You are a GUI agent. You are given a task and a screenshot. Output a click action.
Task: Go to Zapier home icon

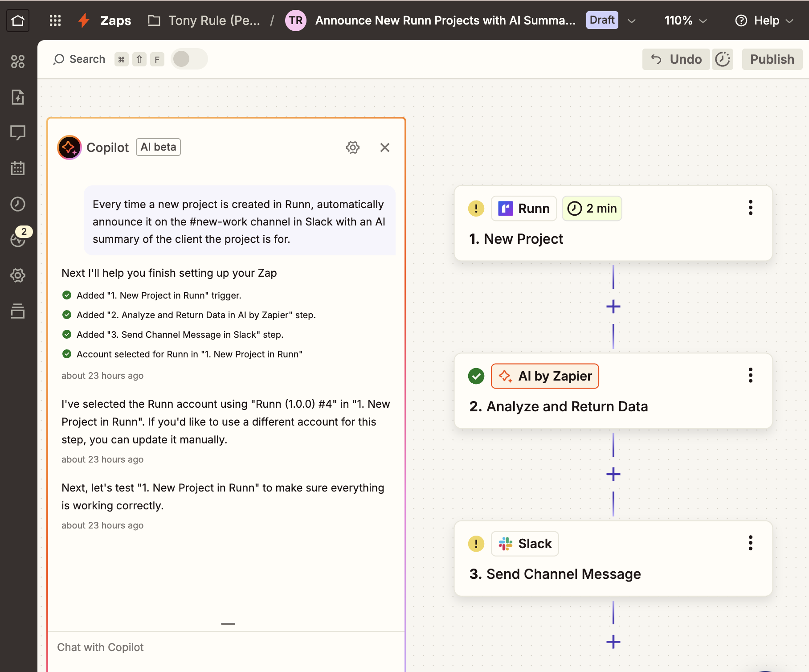18,20
